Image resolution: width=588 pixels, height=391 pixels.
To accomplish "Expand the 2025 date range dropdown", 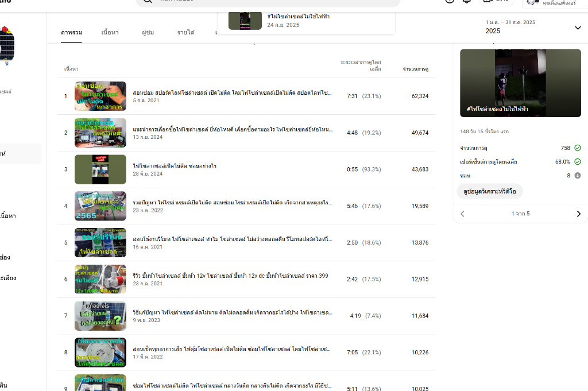I will click(578, 28).
